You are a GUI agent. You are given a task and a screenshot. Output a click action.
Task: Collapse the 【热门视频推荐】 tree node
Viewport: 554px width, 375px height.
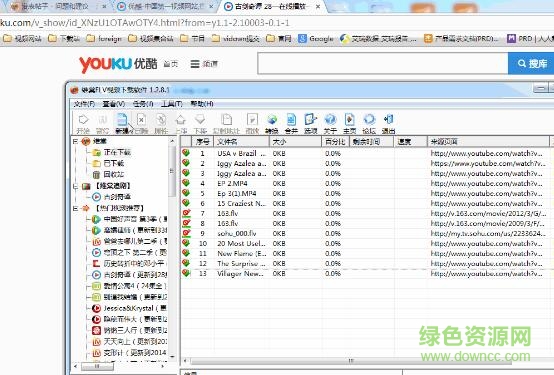75,208
